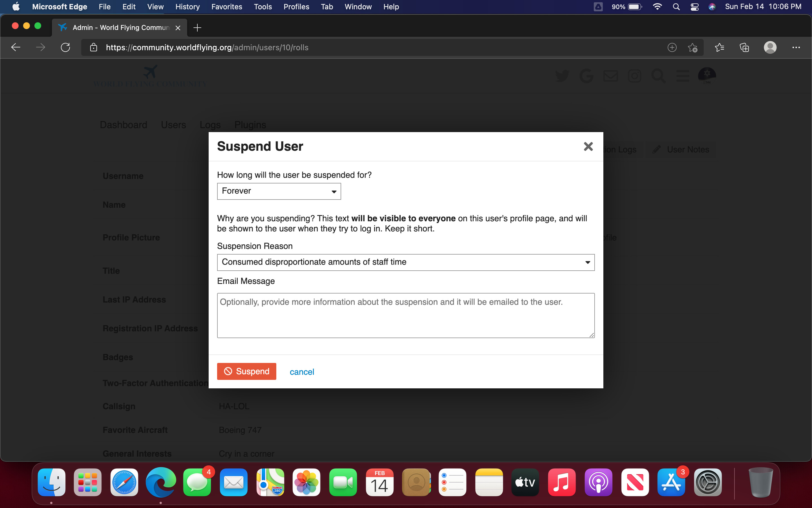This screenshot has width=812, height=508.
Task: Open System Preferences from the Dock
Action: pyautogui.click(x=708, y=483)
